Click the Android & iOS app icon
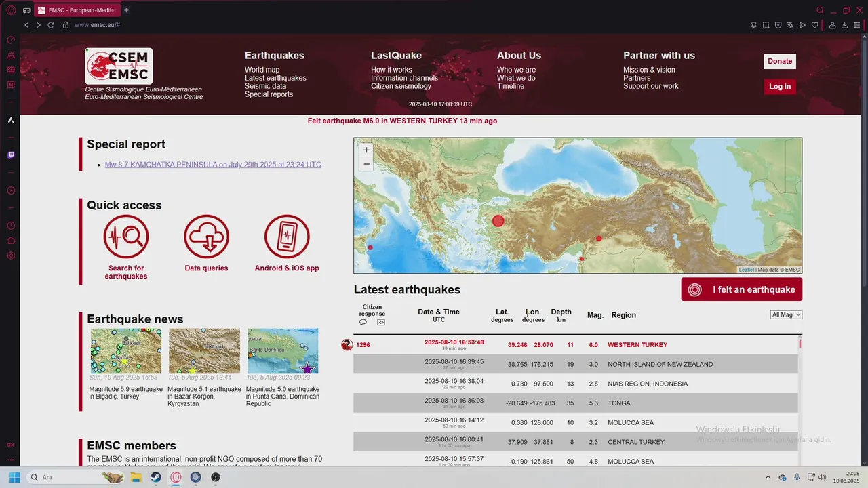Viewport: 868px width, 488px height. point(287,237)
